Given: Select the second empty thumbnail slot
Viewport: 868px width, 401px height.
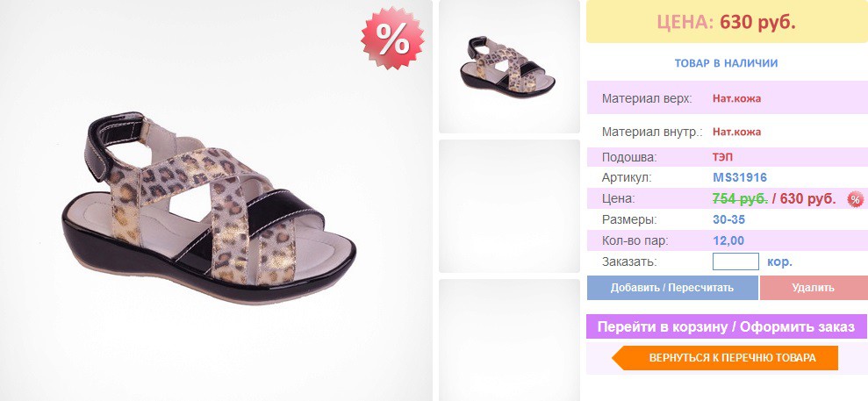Looking at the screenshot, I should 509,206.
